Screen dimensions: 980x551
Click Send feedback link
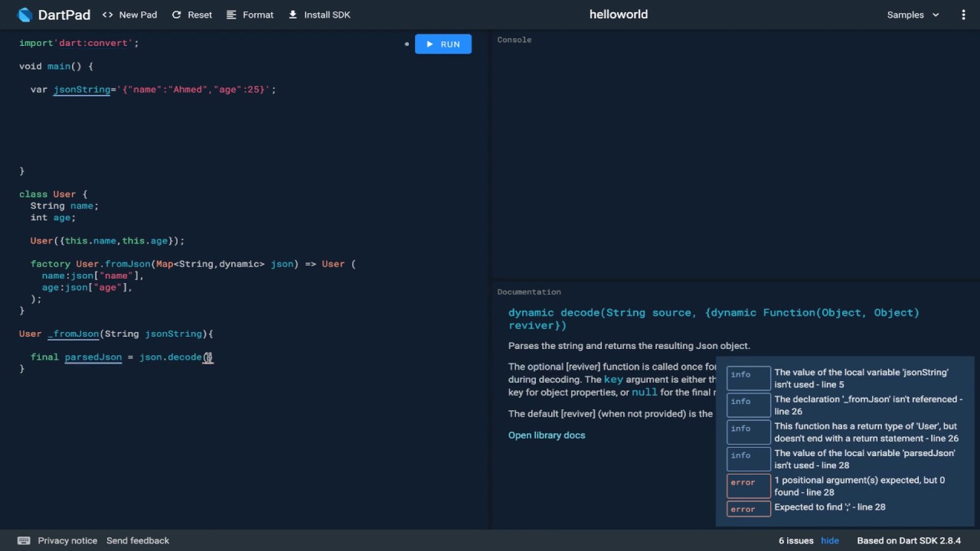pos(138,540)
